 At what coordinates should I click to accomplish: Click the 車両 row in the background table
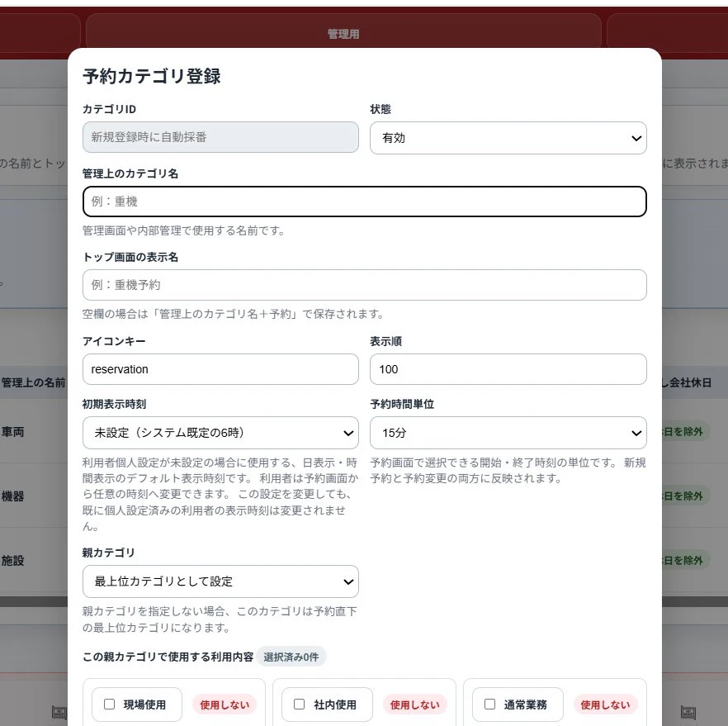pos(12,432)
